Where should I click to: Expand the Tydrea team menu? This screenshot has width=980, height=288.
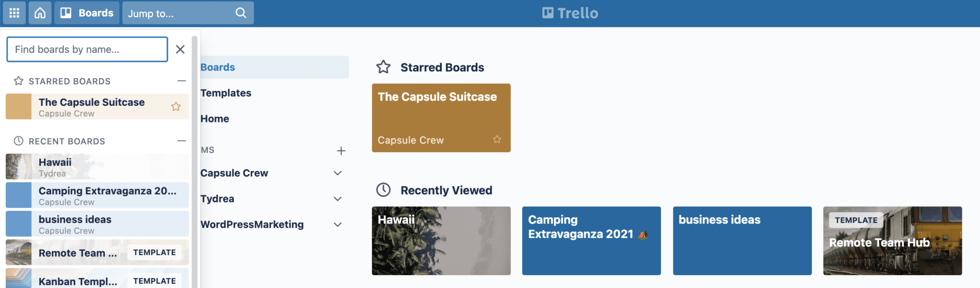[338, 199]
